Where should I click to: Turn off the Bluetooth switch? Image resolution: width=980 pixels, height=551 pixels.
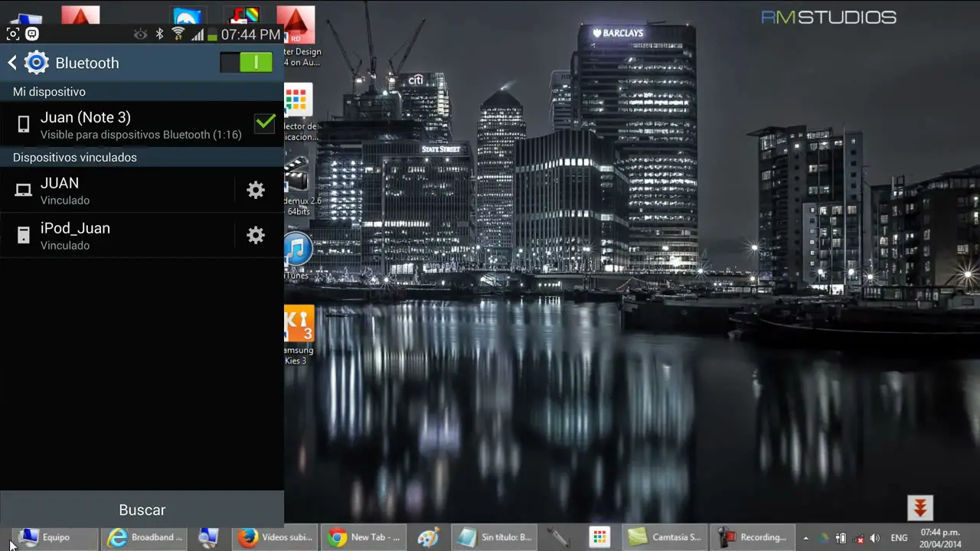(x=246, y=63)
